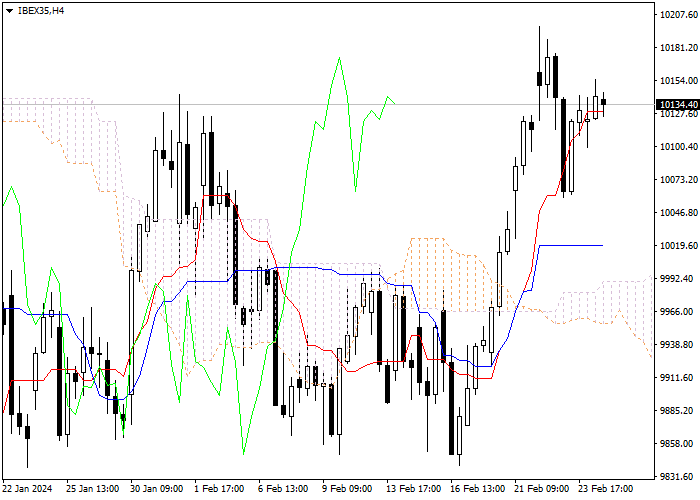Click price scale value 10046.80
Image resolution: width=700 pixels, height=500 pixels.
pos(679,213)
